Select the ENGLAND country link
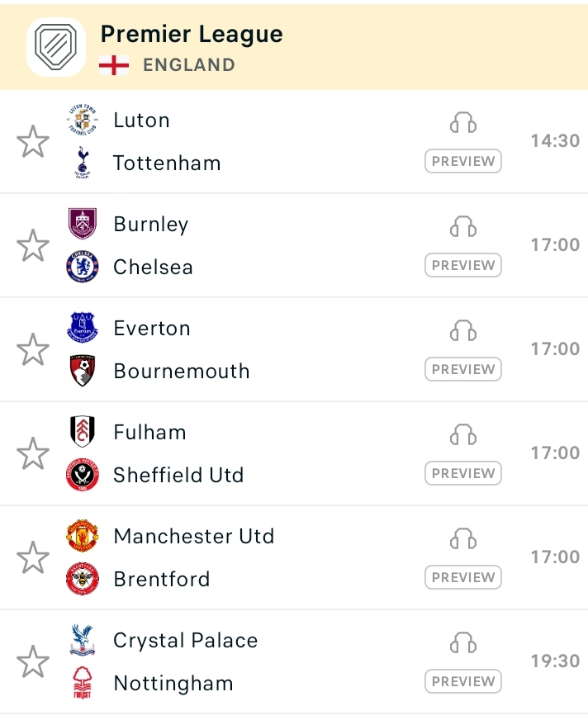 coord(189,65)
